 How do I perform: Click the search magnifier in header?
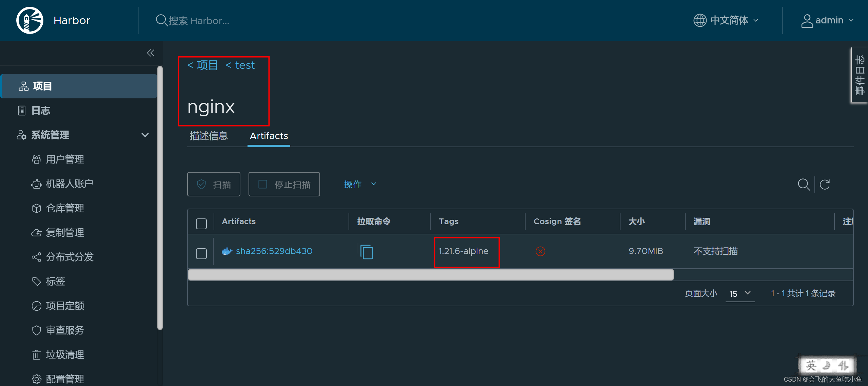(x=161, y=20)
